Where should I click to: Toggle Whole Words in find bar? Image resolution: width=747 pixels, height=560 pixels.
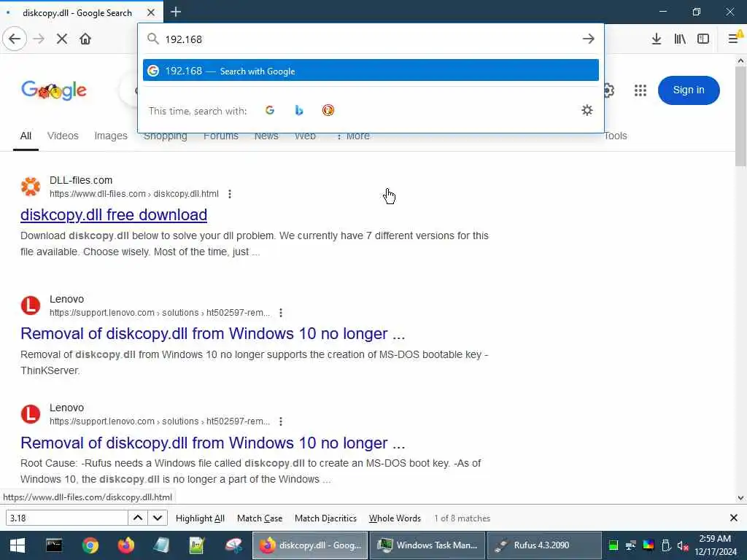395,518
